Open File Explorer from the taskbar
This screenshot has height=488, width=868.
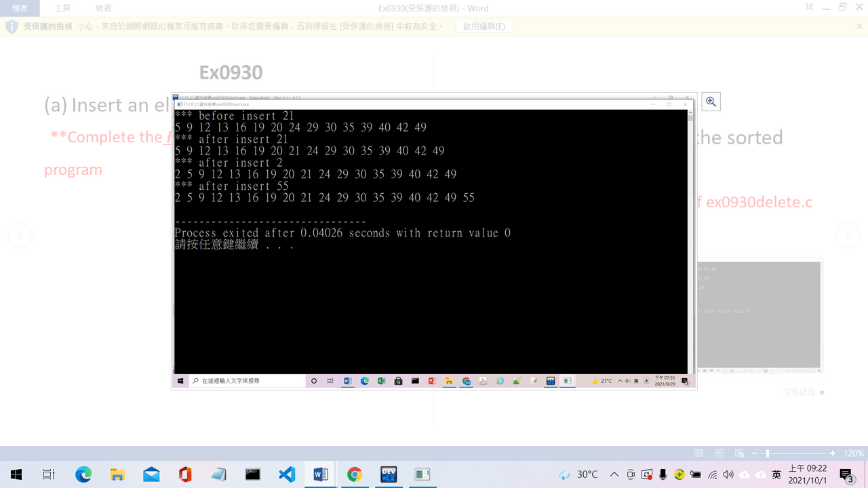117,474
